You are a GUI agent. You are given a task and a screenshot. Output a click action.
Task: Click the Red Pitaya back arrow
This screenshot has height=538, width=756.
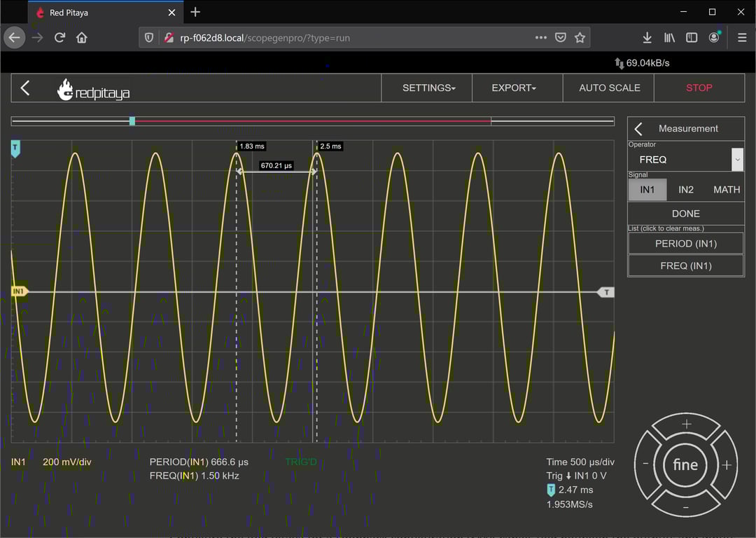click(x=26, y=88)
